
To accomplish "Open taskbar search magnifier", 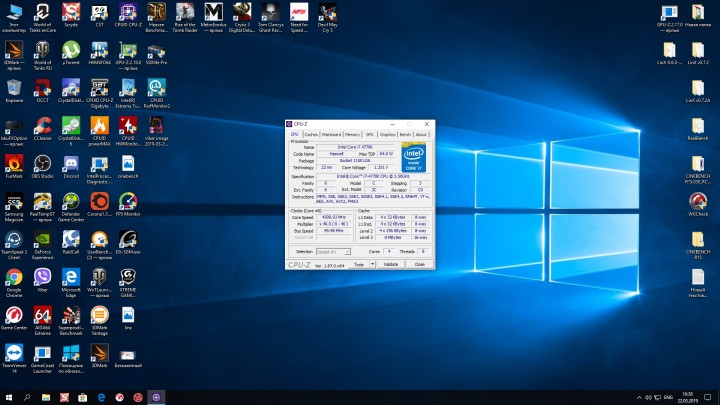I will (27, 397).
